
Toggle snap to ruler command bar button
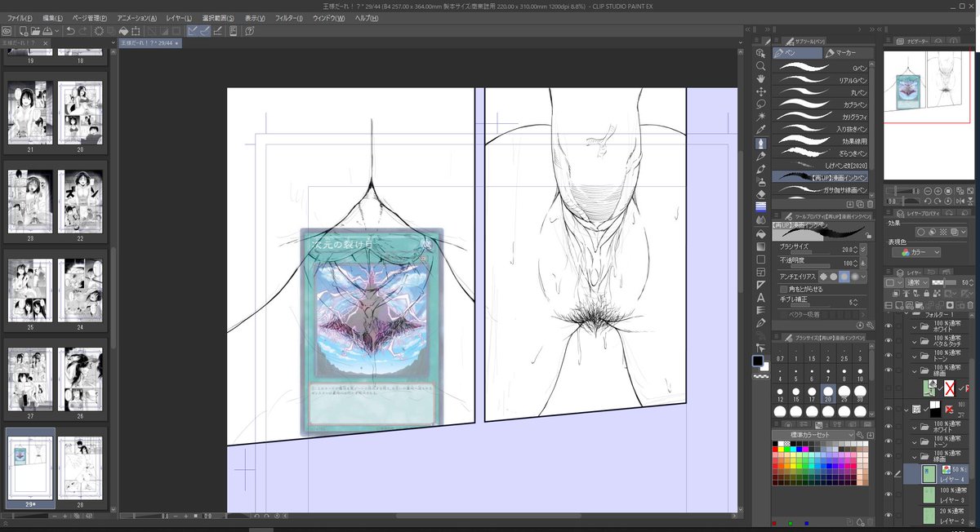click(192, 30)
